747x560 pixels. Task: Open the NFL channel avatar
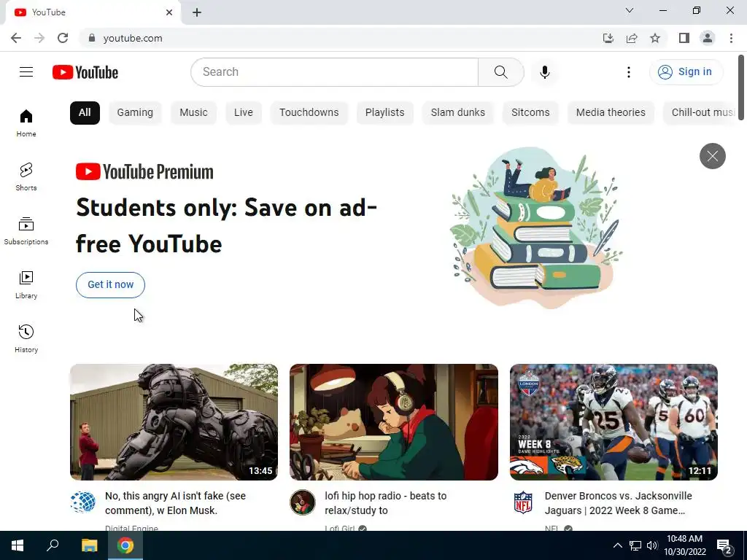coord(522,502)
